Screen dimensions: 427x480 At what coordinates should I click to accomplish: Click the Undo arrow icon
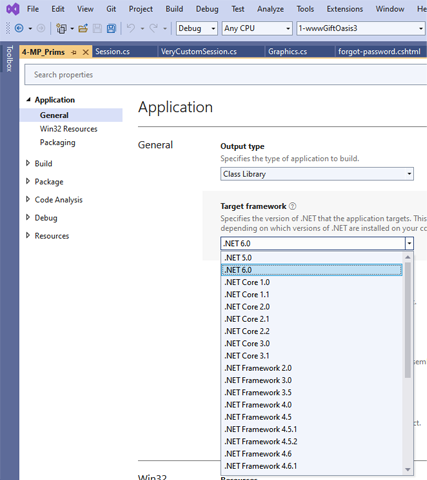[131, 28]
